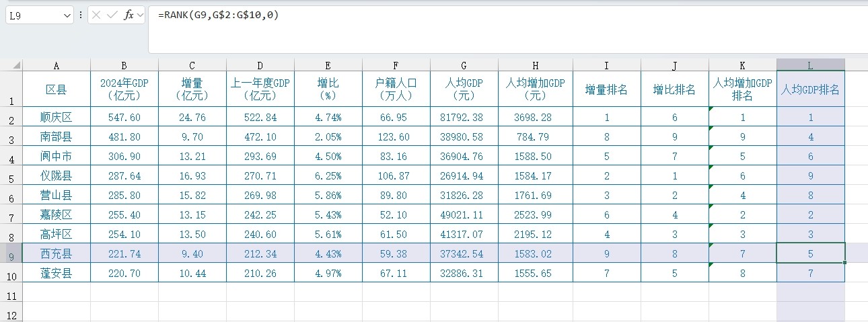Viewport: 868px width, 322px height.
Task: Click the cancel X icon in formula bar
Action: click(97, 15)
